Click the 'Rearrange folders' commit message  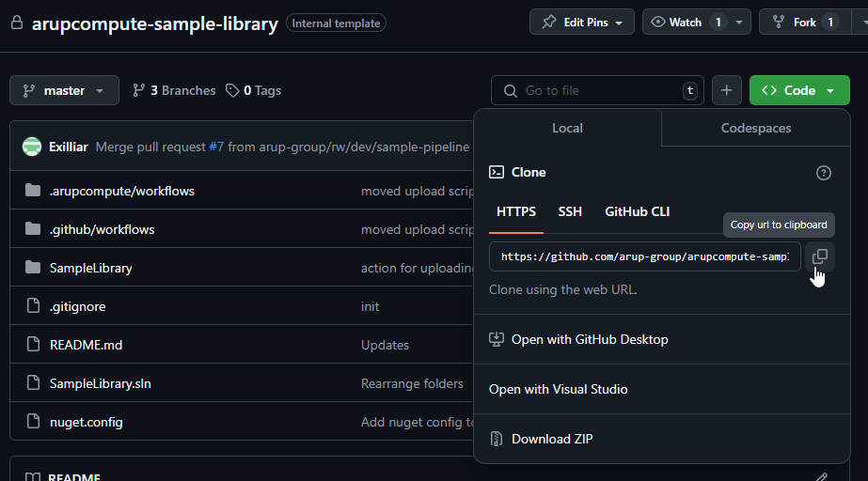412,382
